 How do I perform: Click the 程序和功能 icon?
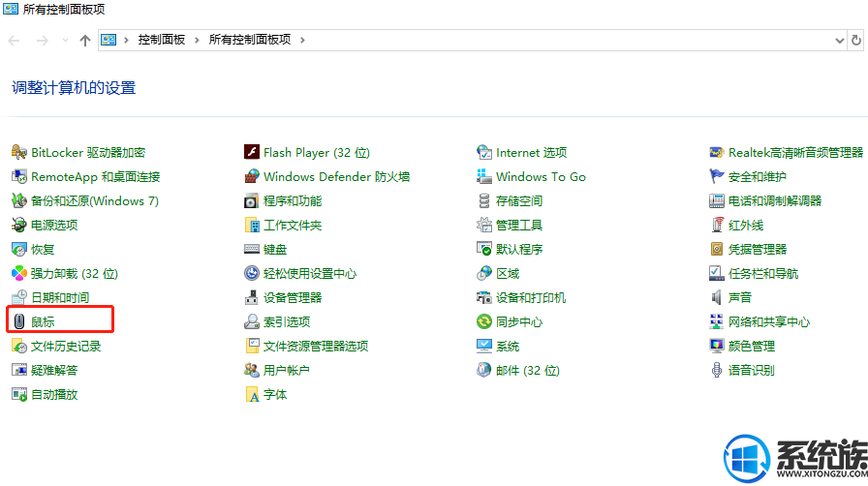251,201
